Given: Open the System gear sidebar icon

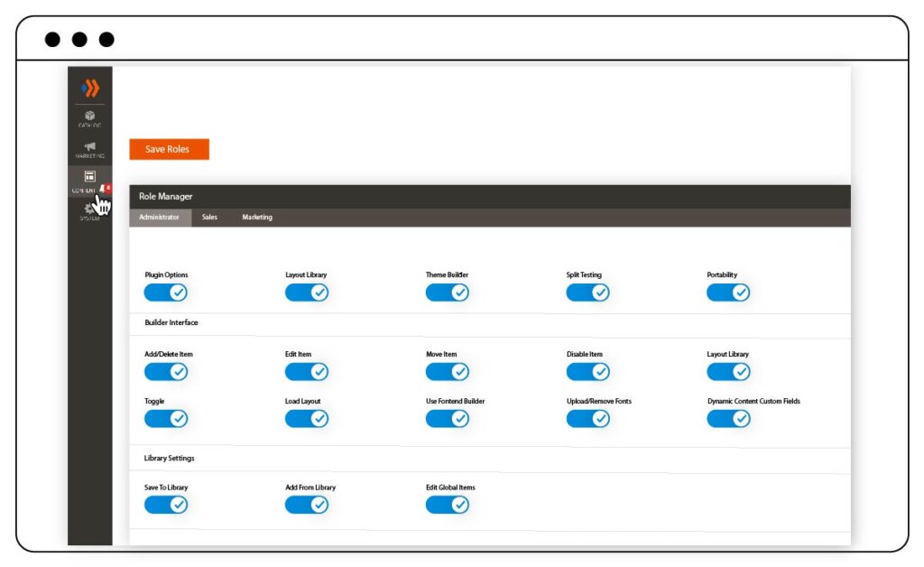Looking at the screenshot, I should pos(89,211).
